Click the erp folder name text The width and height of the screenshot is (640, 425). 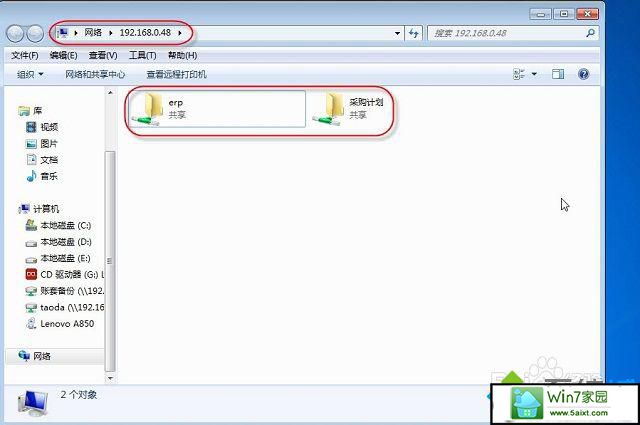coord(176,102)
